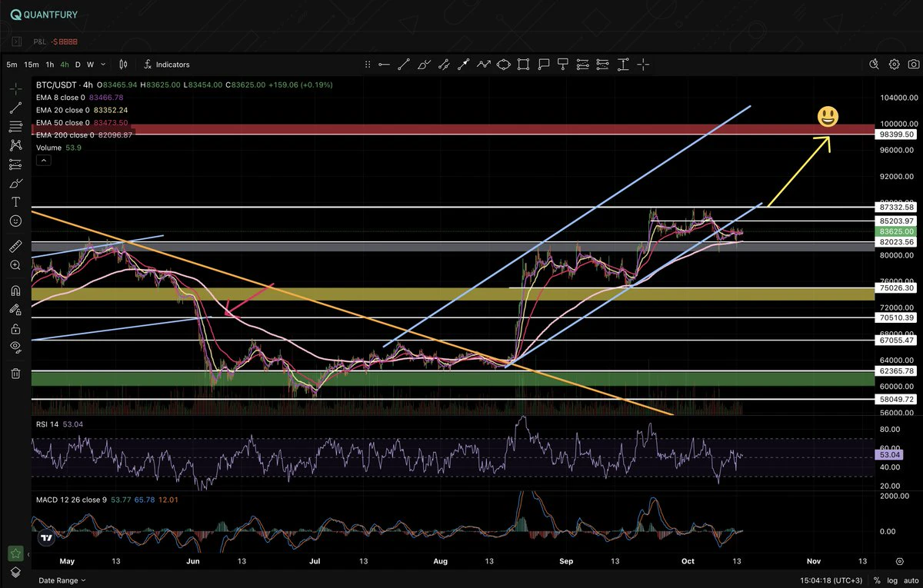The image size is (923, 588).
Task: Click the 98399.50 price level label
Action: pyautogui.click(x=897, y=134)
